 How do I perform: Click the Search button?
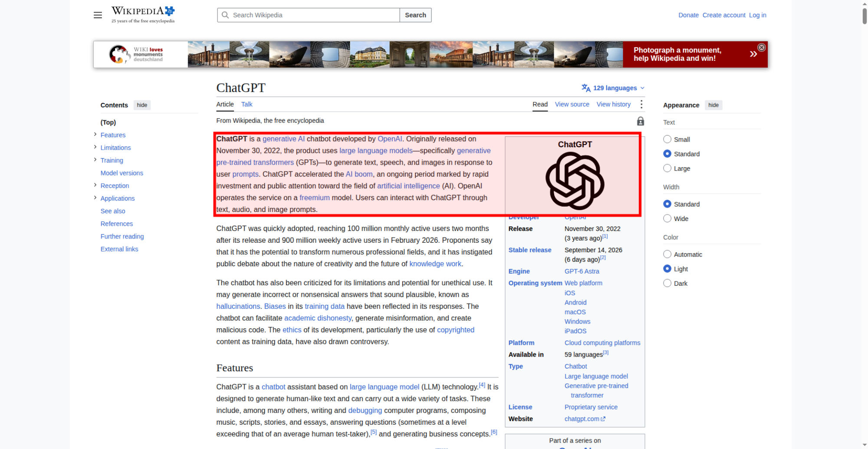[415, 15]
